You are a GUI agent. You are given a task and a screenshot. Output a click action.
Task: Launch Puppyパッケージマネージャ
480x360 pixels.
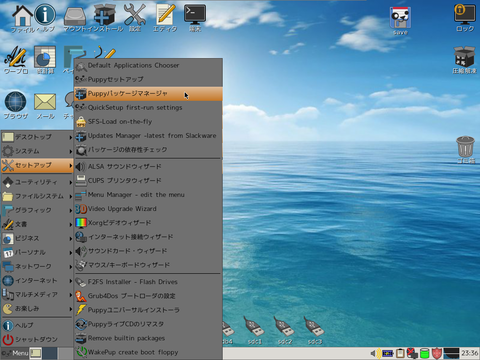[148, 94]
